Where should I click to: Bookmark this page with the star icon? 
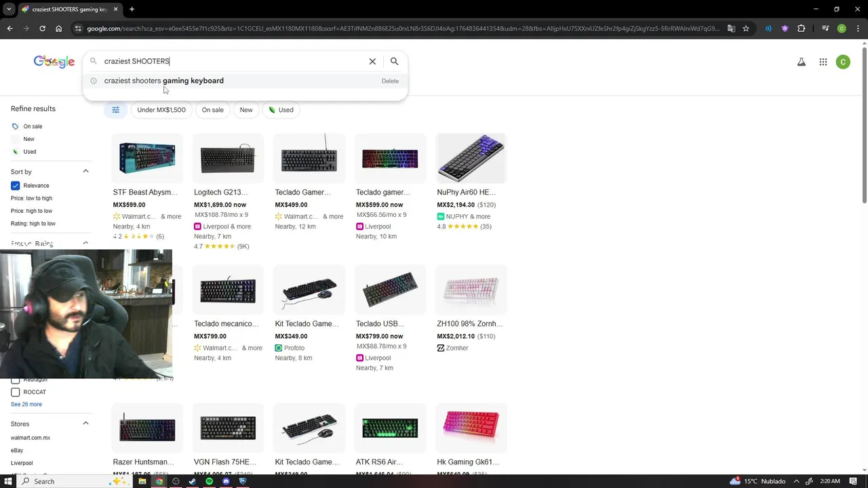(x=746, y=28)
